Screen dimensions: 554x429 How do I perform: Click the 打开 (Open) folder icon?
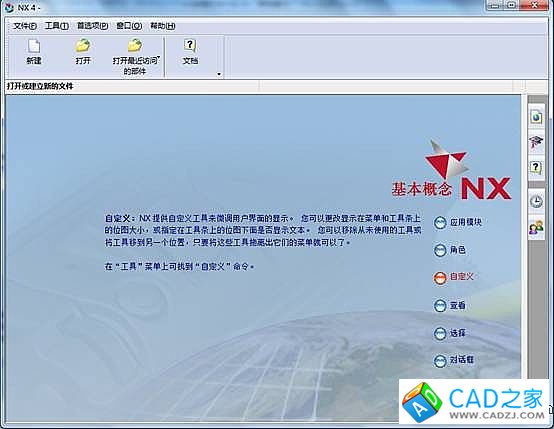83,46
